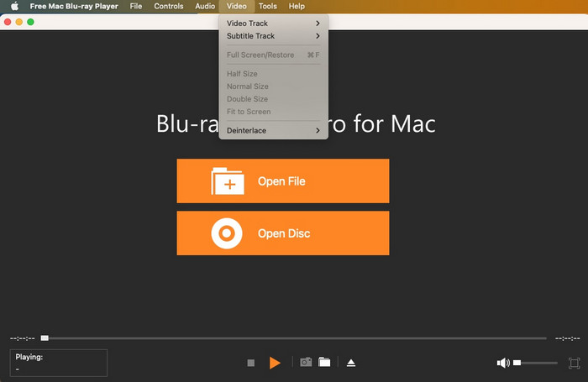
Task: Open the Apple menu
Action: (14, 6)
